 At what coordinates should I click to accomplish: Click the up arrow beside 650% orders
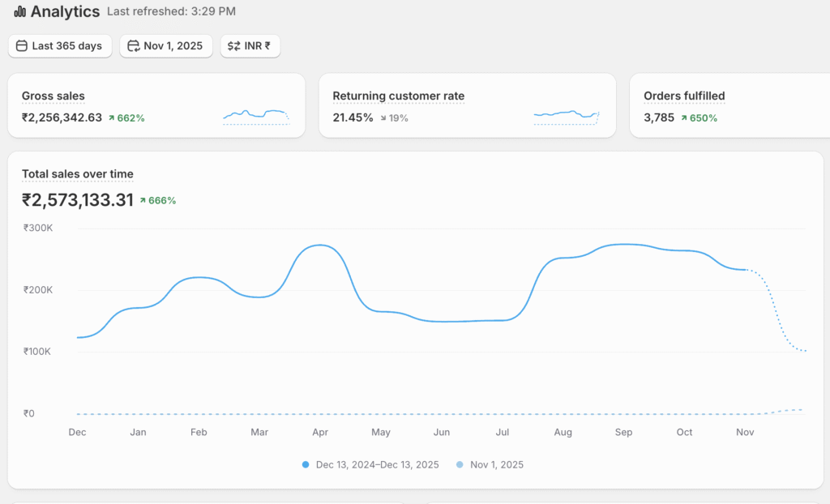[683, 118]
